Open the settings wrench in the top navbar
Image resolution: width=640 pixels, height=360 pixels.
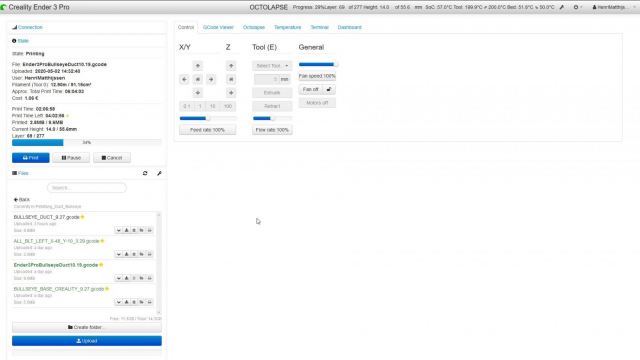(562, 7)
